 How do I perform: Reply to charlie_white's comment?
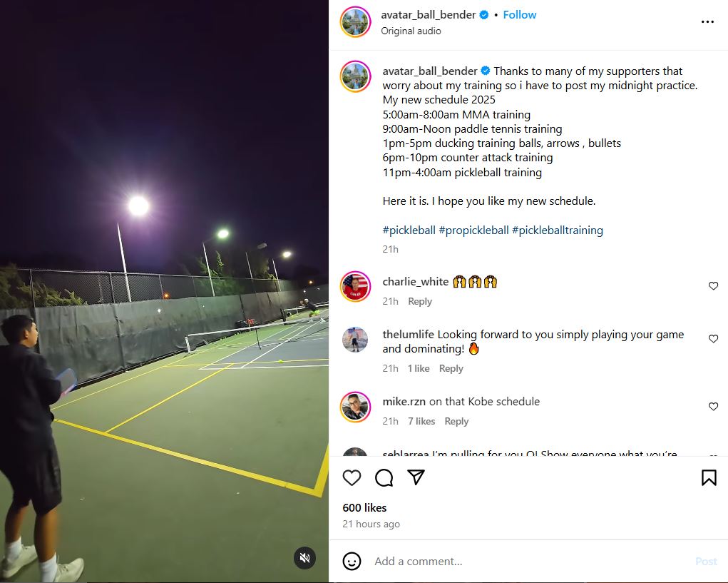click(x=420, y=301)
